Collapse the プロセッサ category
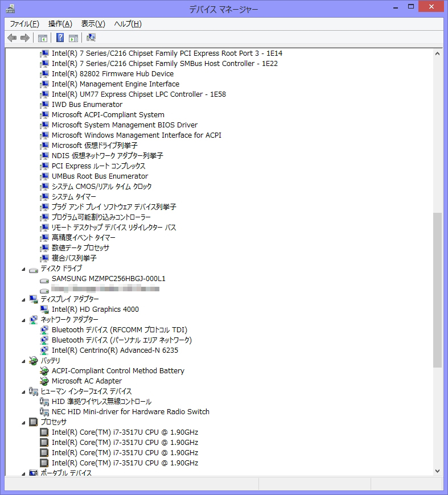The height and width of the screenshot is (495, 448). coord(23,423)
